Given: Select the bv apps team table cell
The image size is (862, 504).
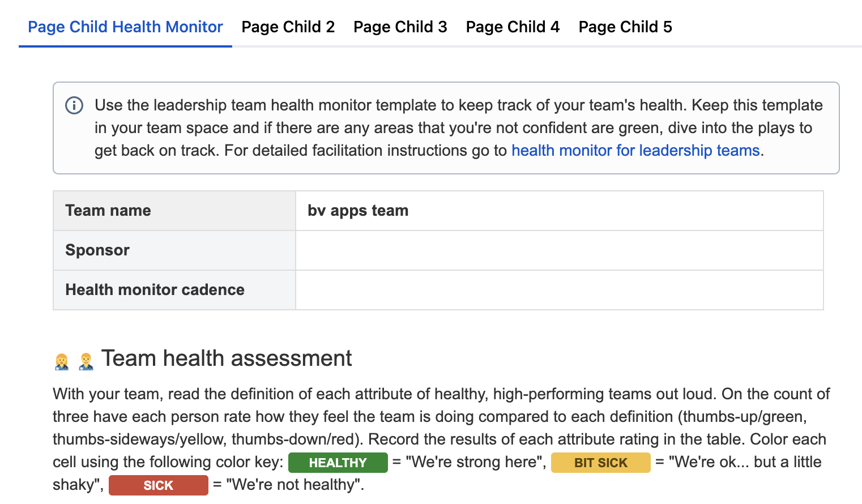Looking at the screenshot, I should (x=559, y=211).
